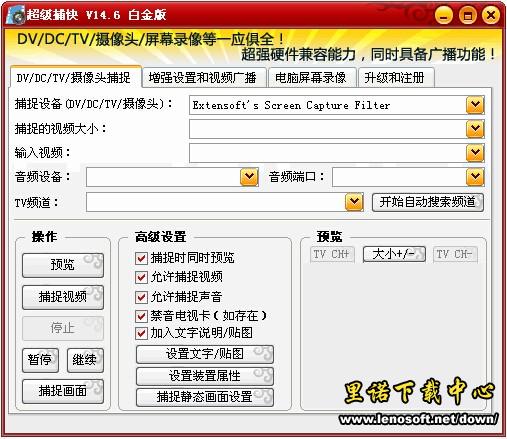Click the orange maximize icon in title bar
Image resolution: width=507 pixels, height=439 pixels.
tap(467, 15)
